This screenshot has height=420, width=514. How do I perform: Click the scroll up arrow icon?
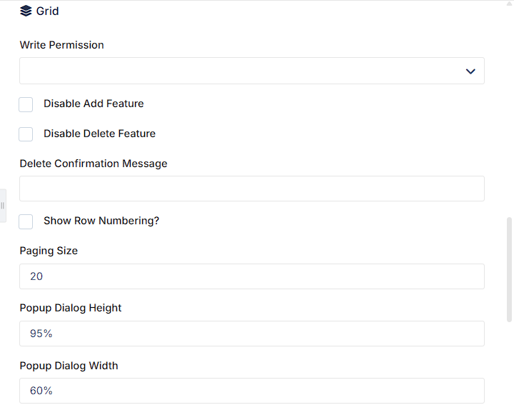(x=510, y=3)
